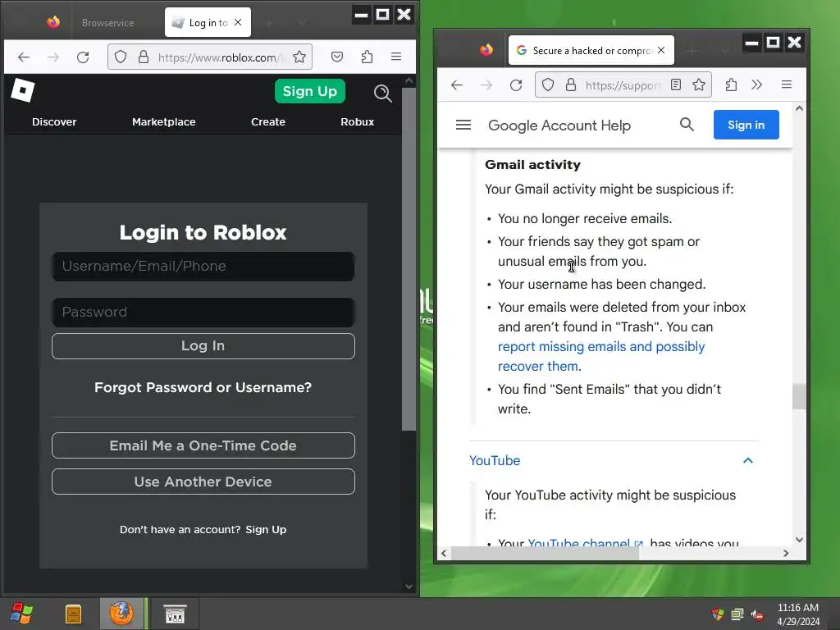Click the volume tray icon
This screenshot has width=840, height=630.
point(757,614)
